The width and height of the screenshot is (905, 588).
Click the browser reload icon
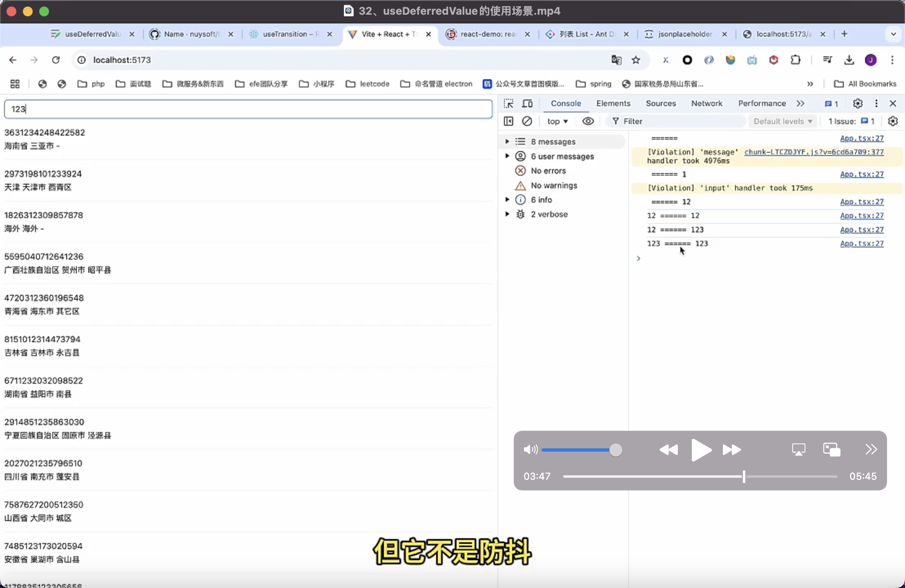pyautogui.click(x=56, y=60)
